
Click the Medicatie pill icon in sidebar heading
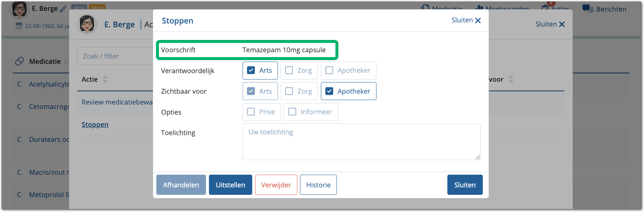[19, 61]
